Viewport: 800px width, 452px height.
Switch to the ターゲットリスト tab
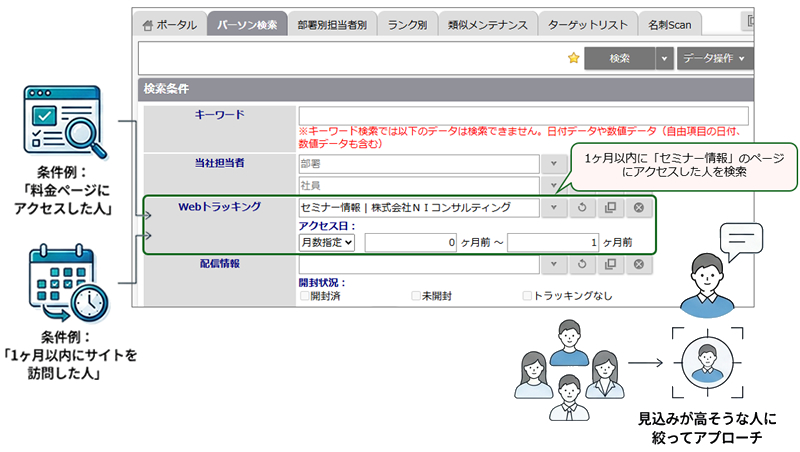pos(588,24)
